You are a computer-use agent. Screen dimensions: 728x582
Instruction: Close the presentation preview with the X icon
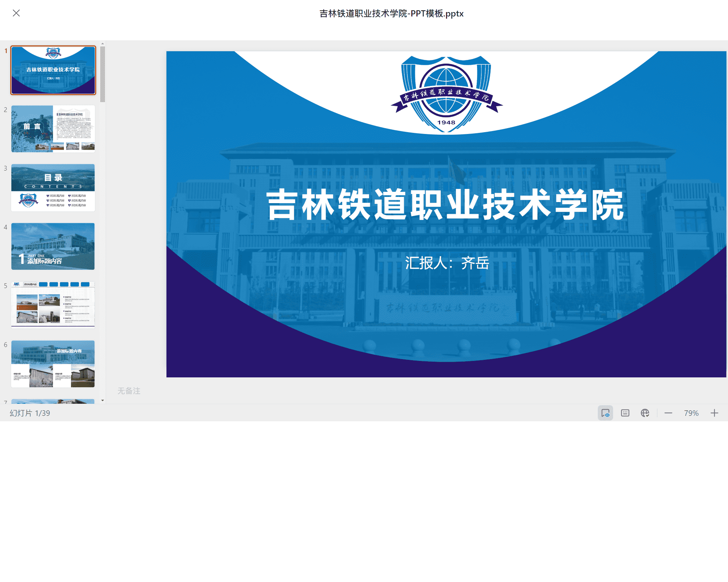coord(16,13)
